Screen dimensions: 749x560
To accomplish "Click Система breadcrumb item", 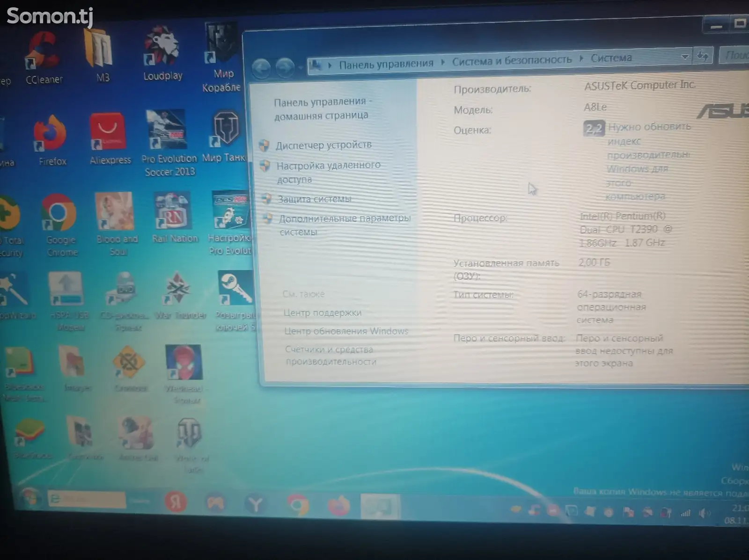I will (611, 58).
